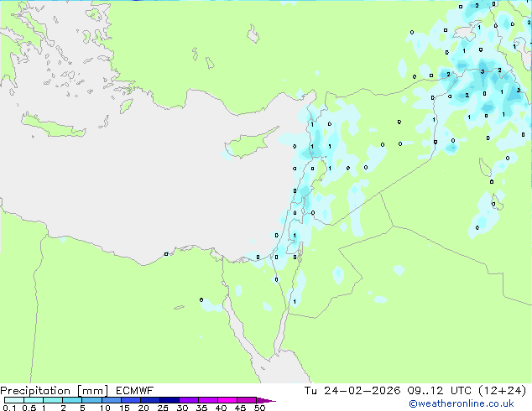Click the legend label '0.5'
532x411 pixels.
coord(29,408)
